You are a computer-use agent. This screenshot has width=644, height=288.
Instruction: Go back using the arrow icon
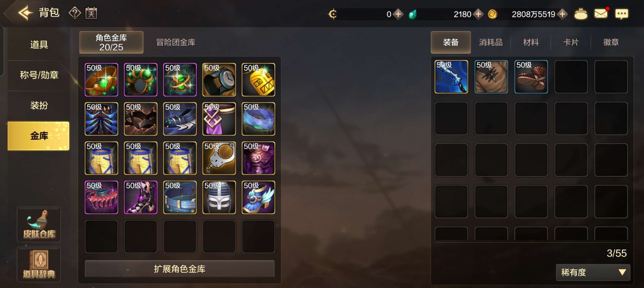[25, 13]
